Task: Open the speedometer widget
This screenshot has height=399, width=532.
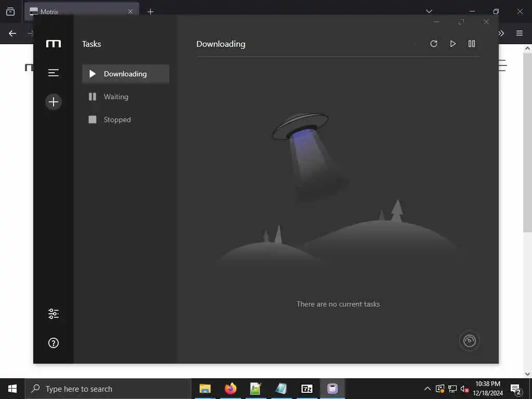Action: pyautogui.click(x=469, y=341)
